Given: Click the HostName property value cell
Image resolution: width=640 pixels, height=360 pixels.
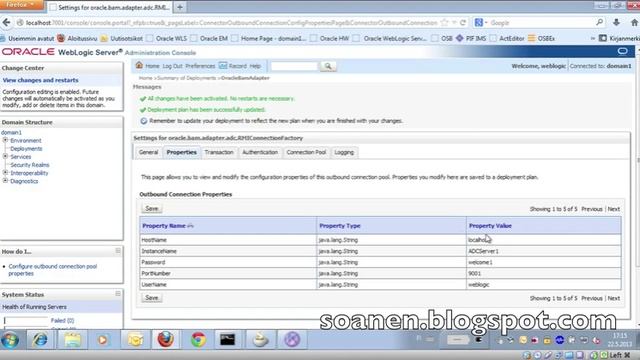Looking at the screenshot, I should [543, 240].
